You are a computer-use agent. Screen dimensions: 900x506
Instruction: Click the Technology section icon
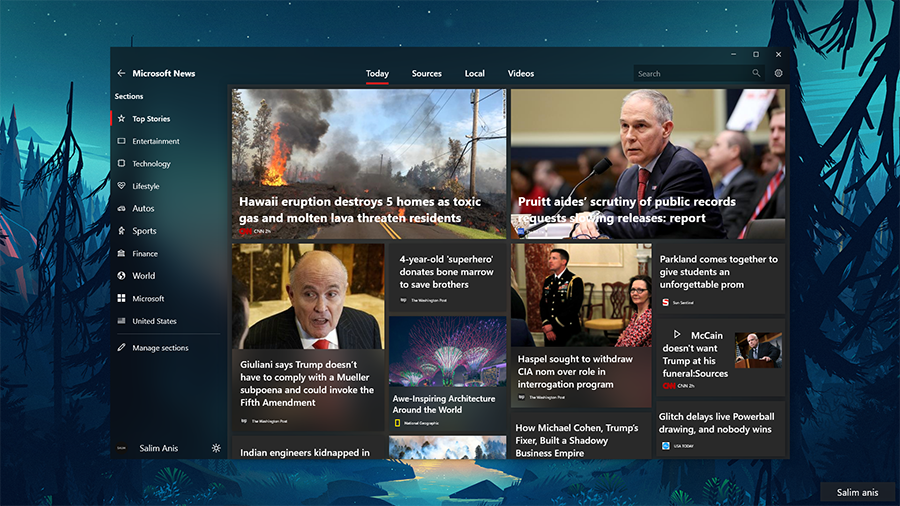coord(121,164)
